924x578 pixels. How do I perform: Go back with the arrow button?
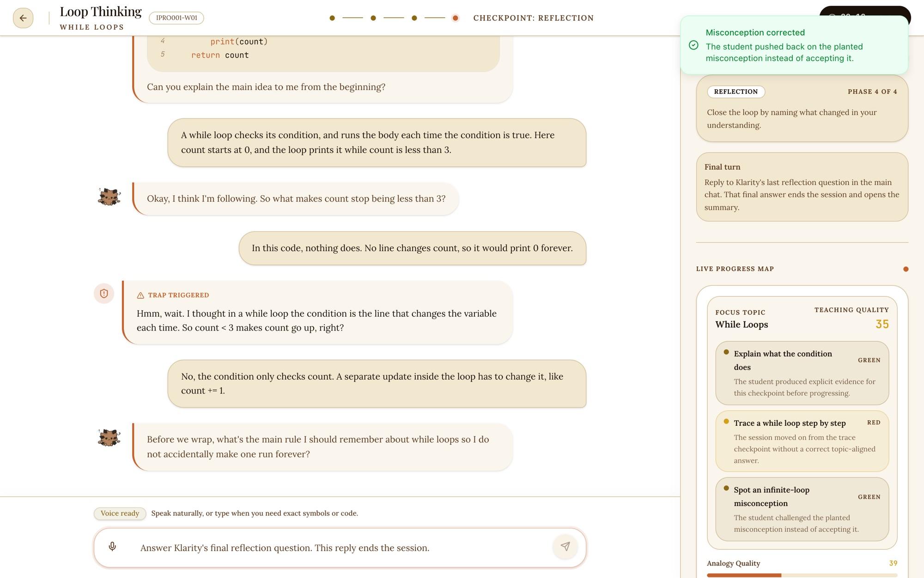(x=23, y=18)
